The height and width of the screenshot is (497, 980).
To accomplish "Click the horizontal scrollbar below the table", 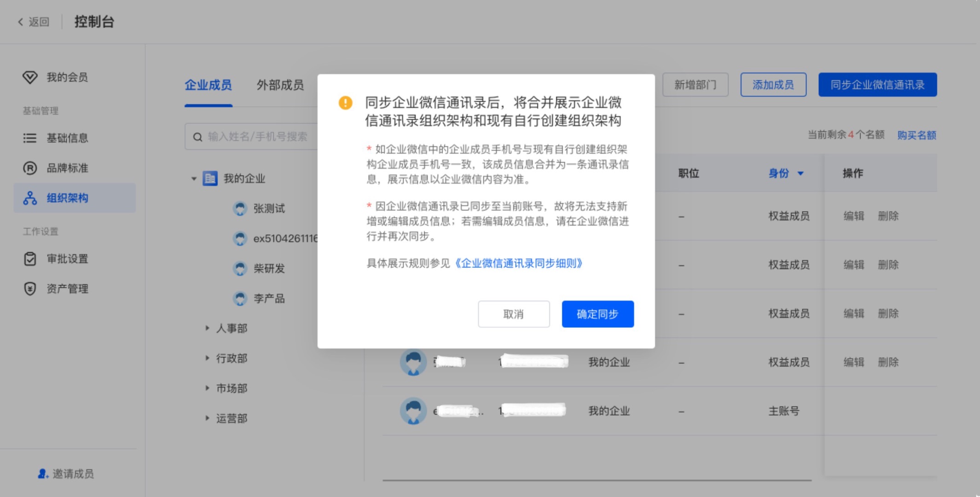I will (597, 480).
